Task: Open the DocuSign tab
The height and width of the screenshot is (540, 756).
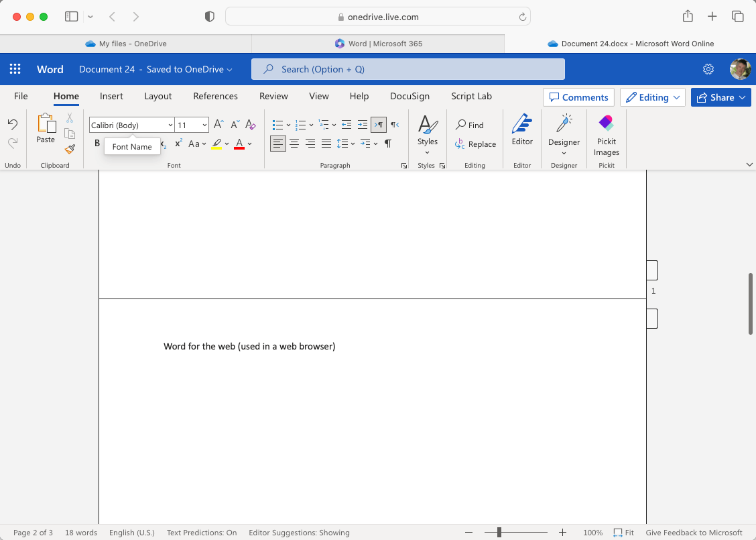Action: 409,96
